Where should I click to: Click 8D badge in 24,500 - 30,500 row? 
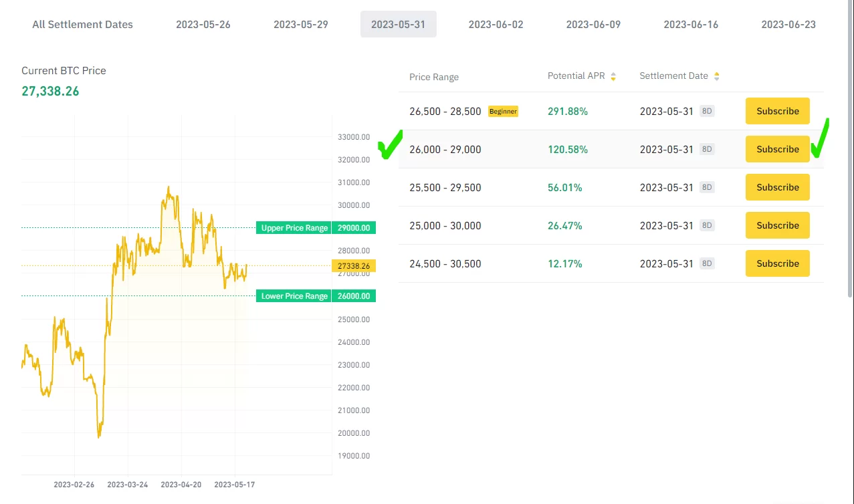707,264
